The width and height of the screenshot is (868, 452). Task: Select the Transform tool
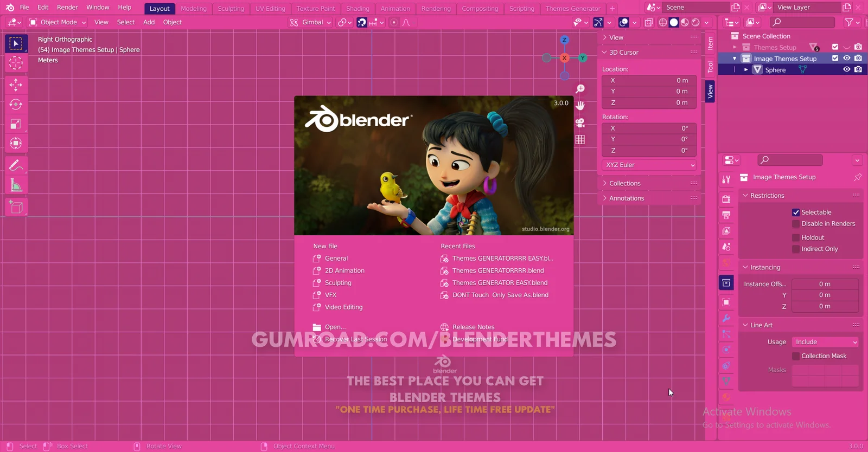pos(16,144)
